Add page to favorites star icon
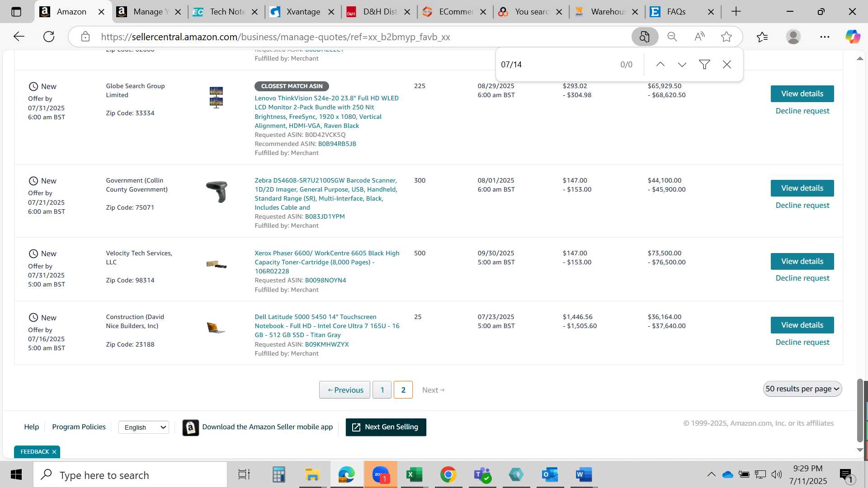 (726, 37)
